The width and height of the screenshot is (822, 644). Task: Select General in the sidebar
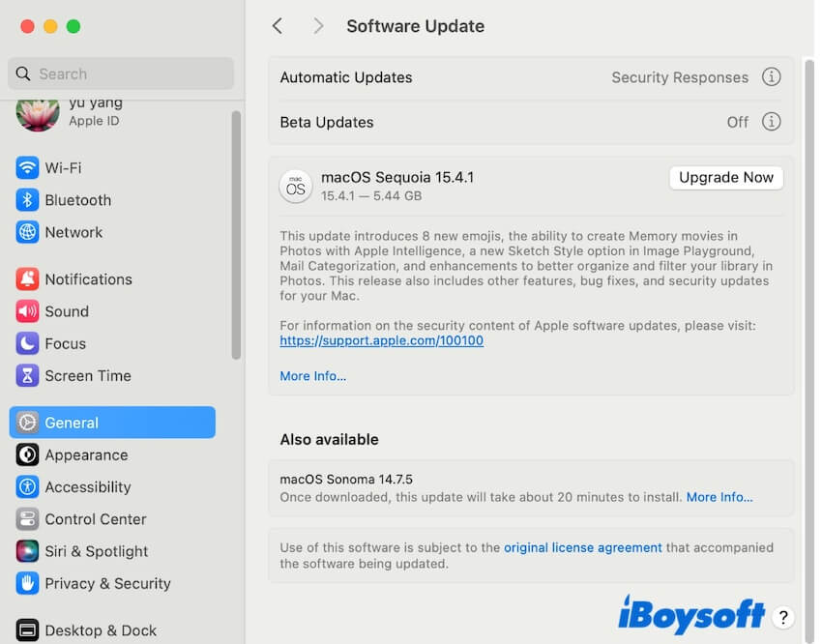pyautogui.click(x=112, y=423)
